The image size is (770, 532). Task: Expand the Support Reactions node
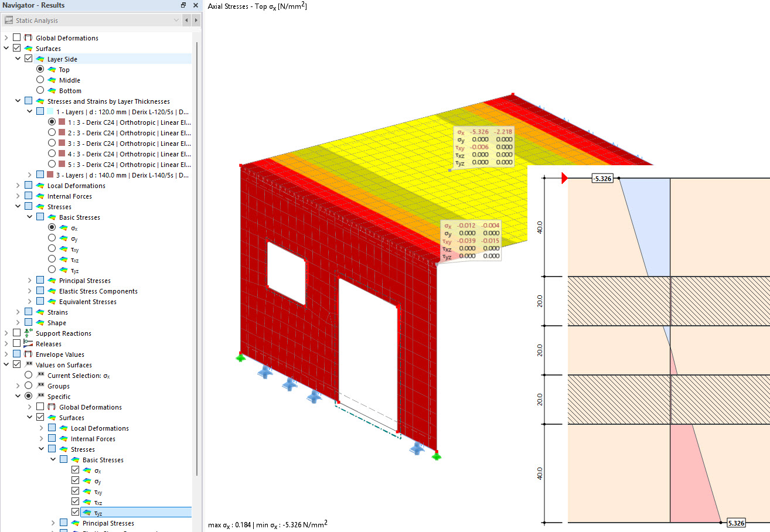[6, 333]
